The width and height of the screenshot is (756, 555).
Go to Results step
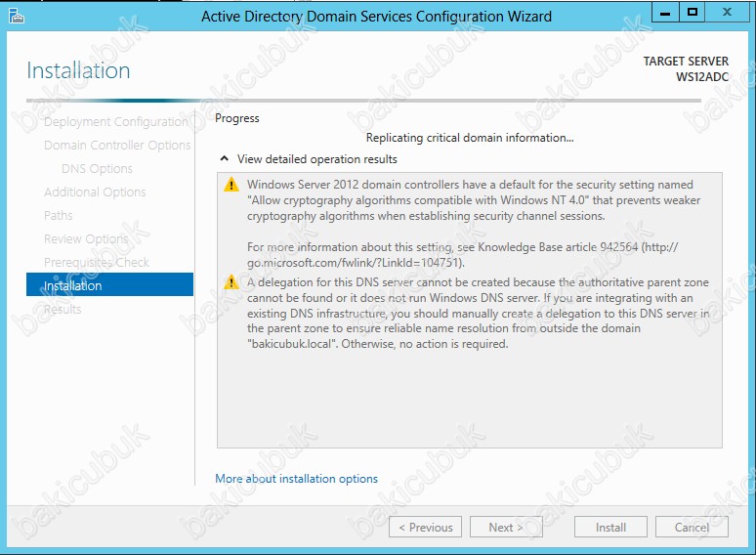[63, 309]
